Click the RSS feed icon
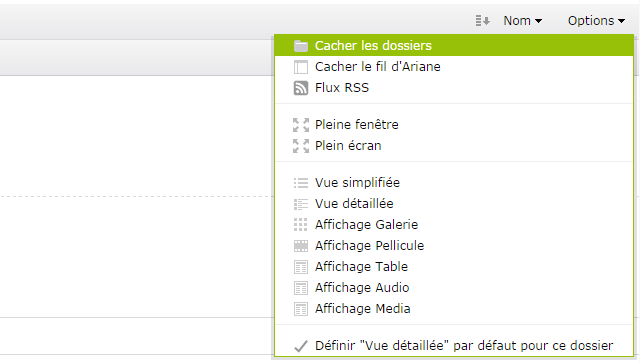The image size is (640, 362). (301, 88)
